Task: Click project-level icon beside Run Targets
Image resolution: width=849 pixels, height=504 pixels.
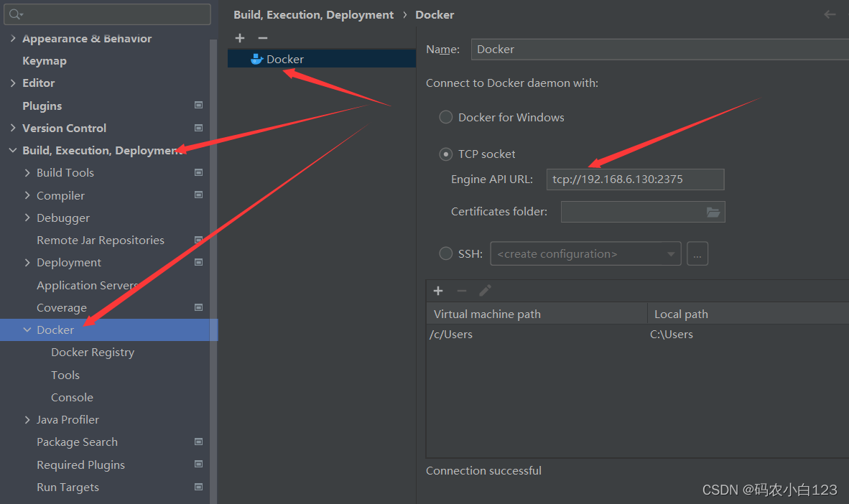Action: point(198,487)
